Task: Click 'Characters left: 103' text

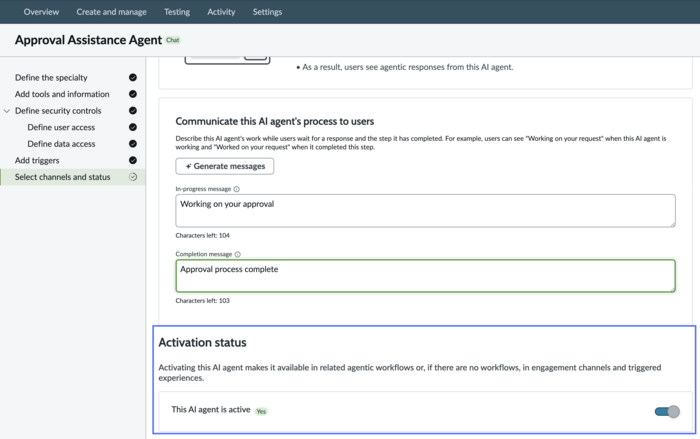Action: pos(202,301)
